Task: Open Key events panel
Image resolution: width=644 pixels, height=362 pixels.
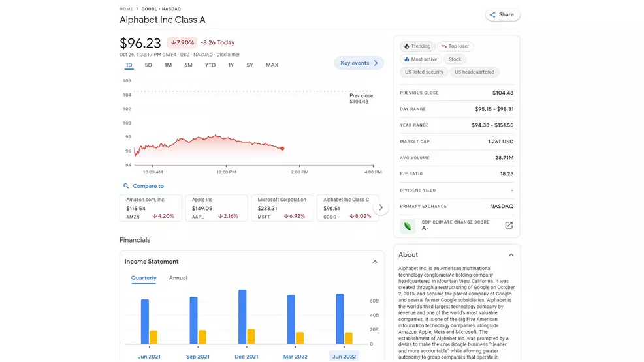Action: (x=359, y=63)
